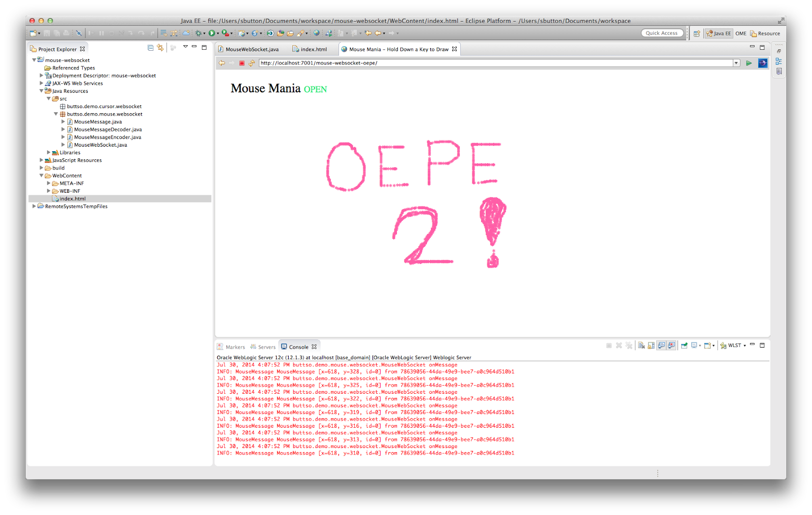Click the Search flashlight toolbar icon
Image resolution: width=812 pixels, height=515 pixels.
coord(300,33)
